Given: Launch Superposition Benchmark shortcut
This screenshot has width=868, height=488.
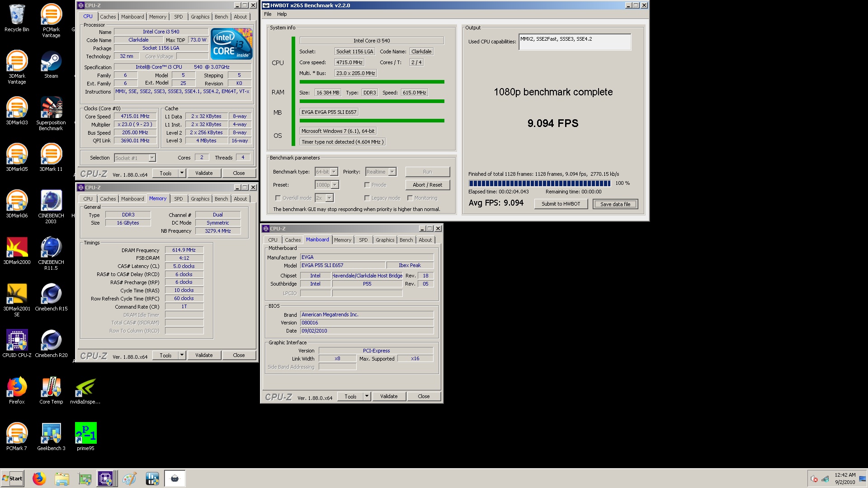Looking at the screenshot, I should click(51, 114).
